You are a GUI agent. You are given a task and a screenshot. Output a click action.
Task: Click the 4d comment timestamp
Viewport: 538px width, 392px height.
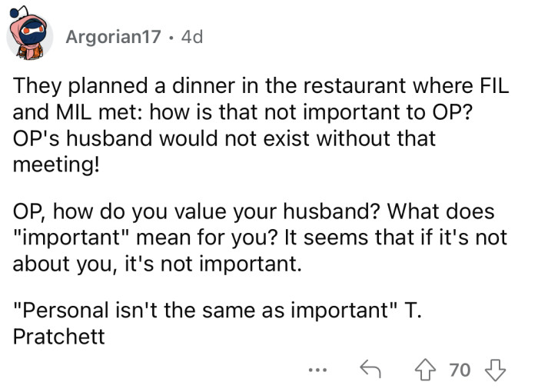click(191, 37)
